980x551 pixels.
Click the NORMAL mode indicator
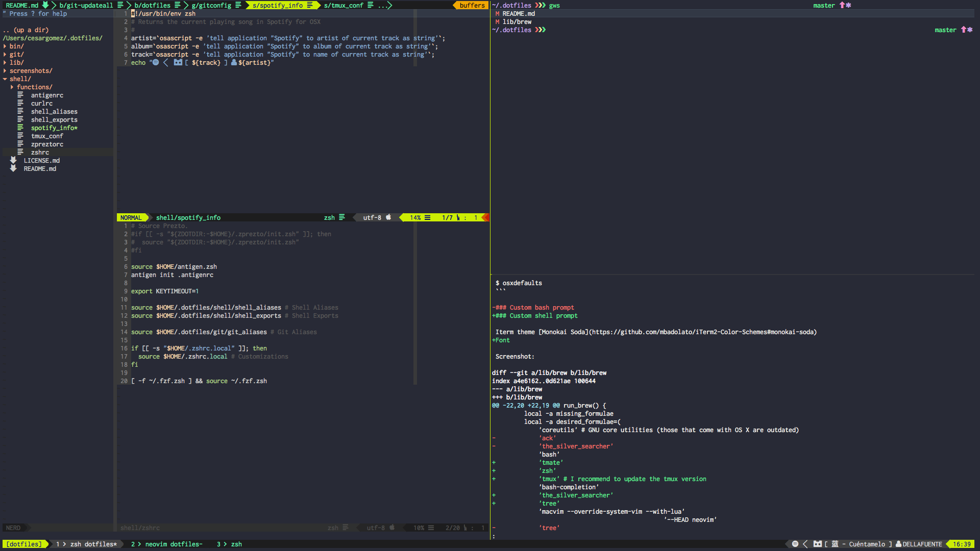click(x=131, y=217)
